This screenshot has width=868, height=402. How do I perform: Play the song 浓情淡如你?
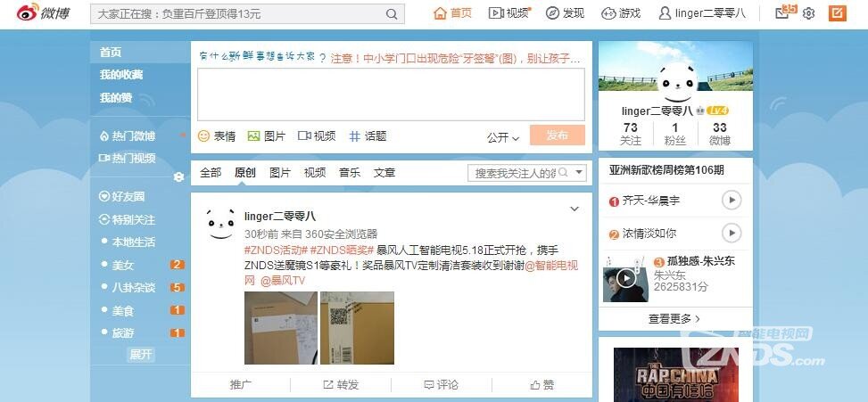[732, 234]
